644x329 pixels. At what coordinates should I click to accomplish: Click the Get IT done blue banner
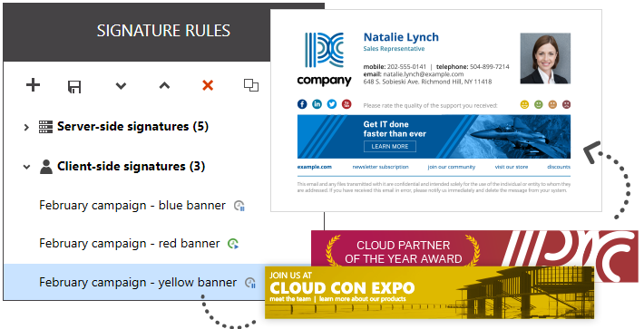point(434,137)
